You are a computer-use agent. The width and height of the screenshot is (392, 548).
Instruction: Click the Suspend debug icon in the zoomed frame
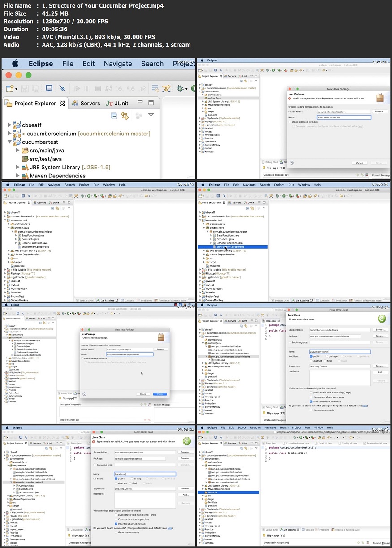[x=87, y=88]
